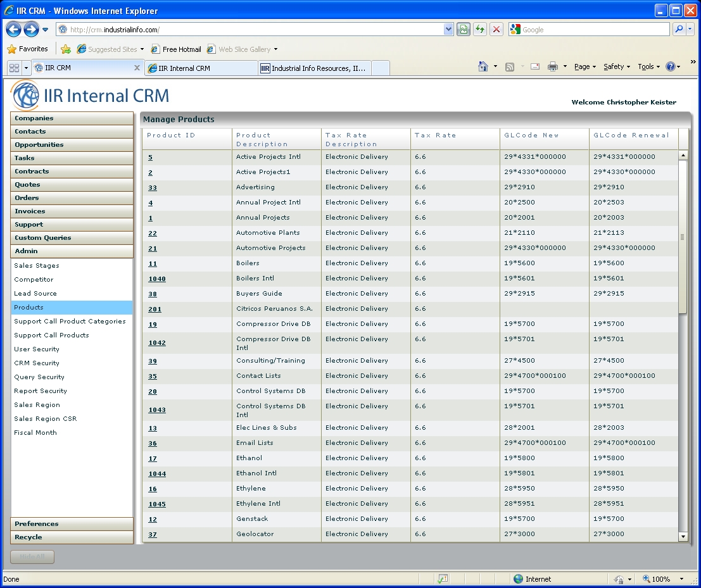The width and height of the screenshot is (701, 588).
Task: Click the product table scroll down arrow
Action: [x=683, y=536]
